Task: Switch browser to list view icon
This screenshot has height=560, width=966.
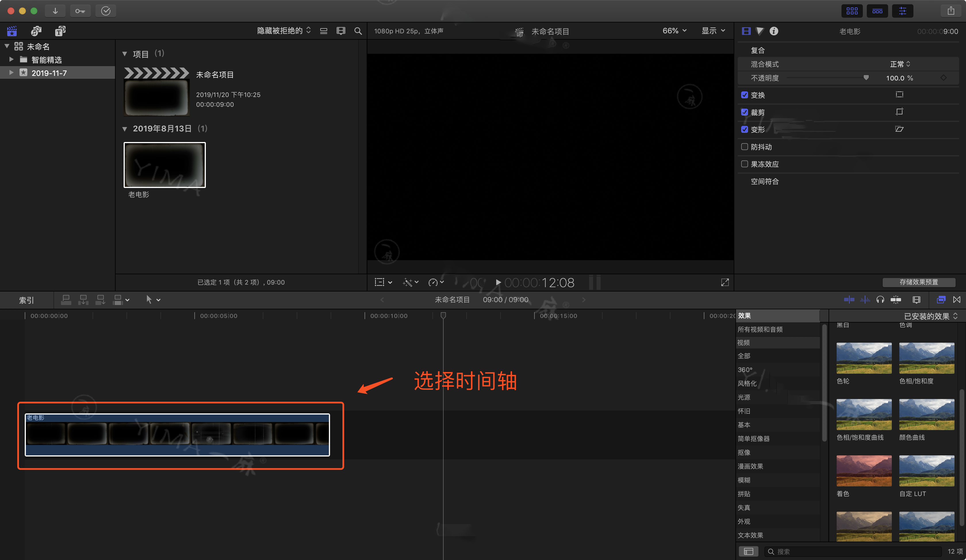Action: pyautogui.click(x=323, y=31)
